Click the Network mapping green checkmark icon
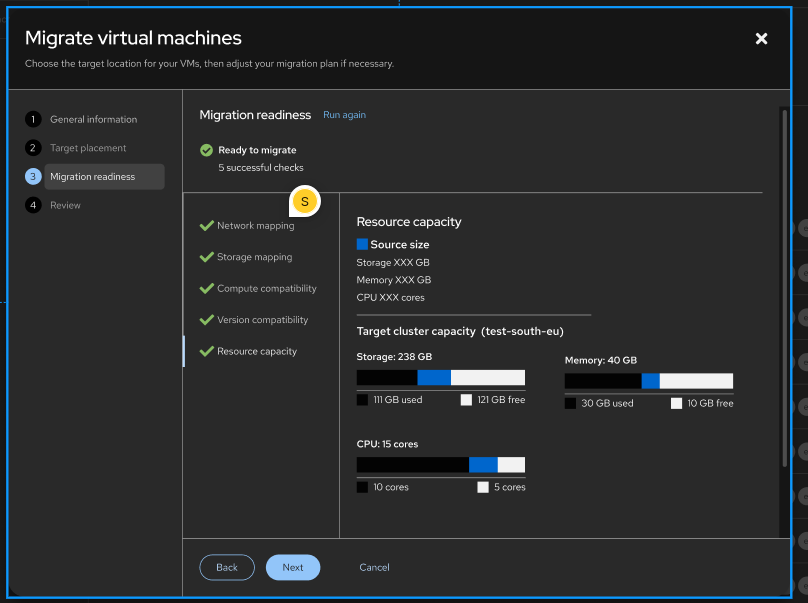Screen dimensions: 808x603 [x=207, y=226]
